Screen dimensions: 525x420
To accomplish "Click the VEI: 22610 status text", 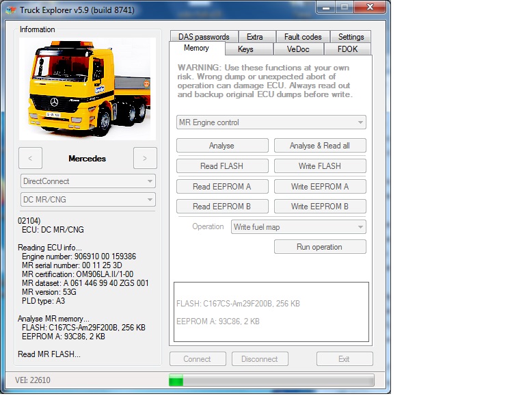I will coord(33,380).
